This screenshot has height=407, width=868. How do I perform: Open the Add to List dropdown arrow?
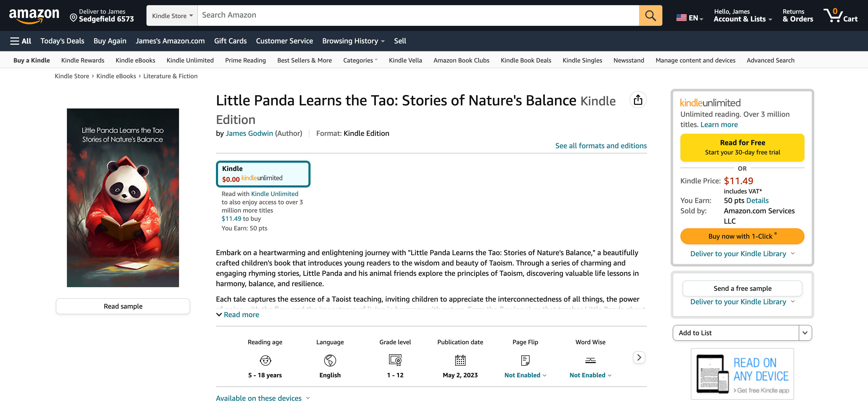tap(805, 333)
